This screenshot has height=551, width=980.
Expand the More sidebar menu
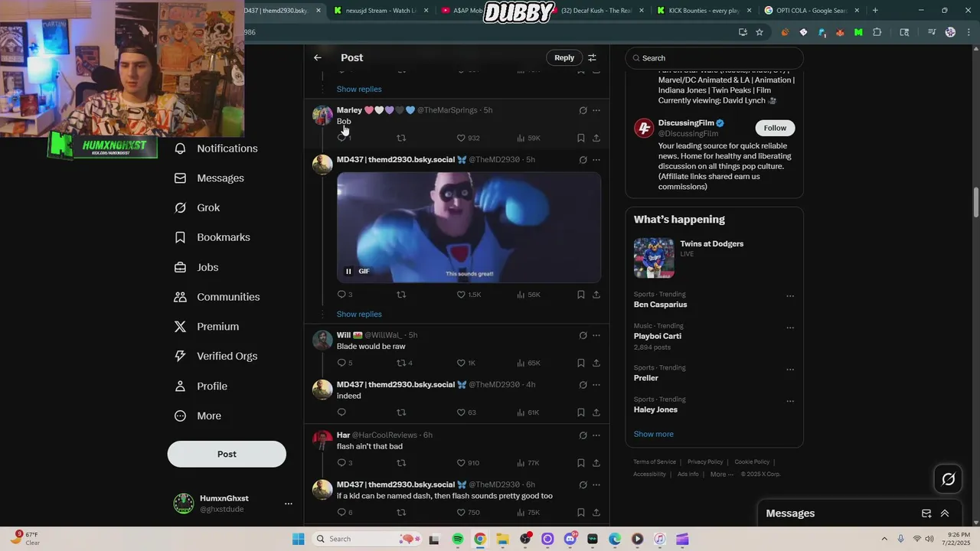(x=198, y=416)
